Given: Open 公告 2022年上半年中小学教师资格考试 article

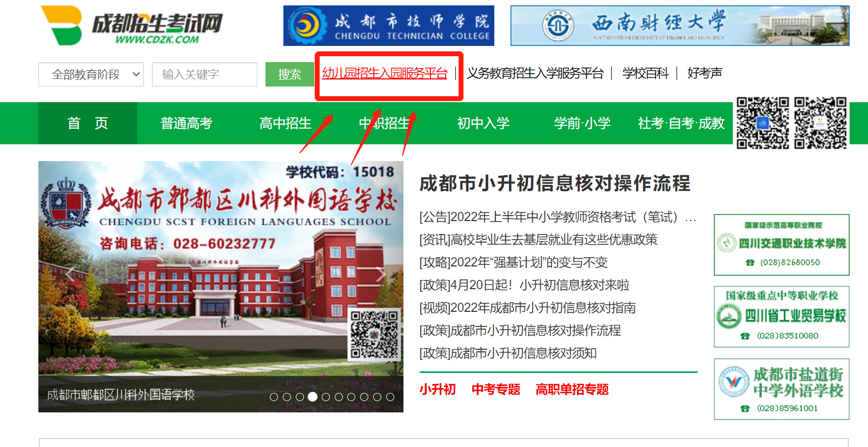Looking at the screenshot, I should (x=558, y=217).
